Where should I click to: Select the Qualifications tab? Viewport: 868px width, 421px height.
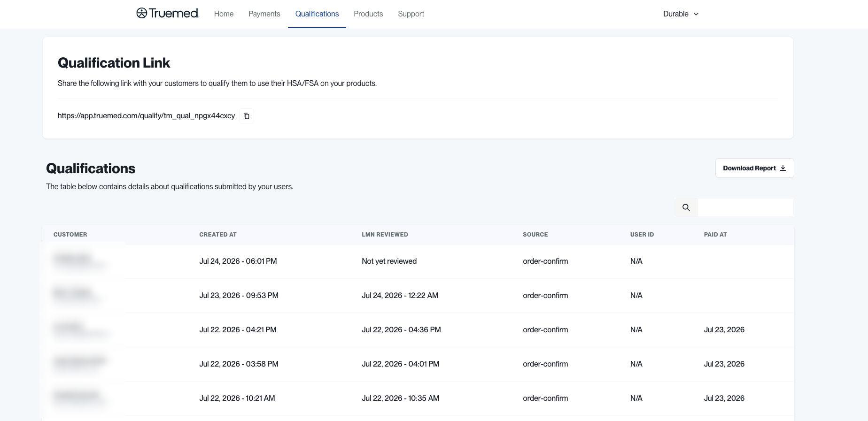(317, 14)
